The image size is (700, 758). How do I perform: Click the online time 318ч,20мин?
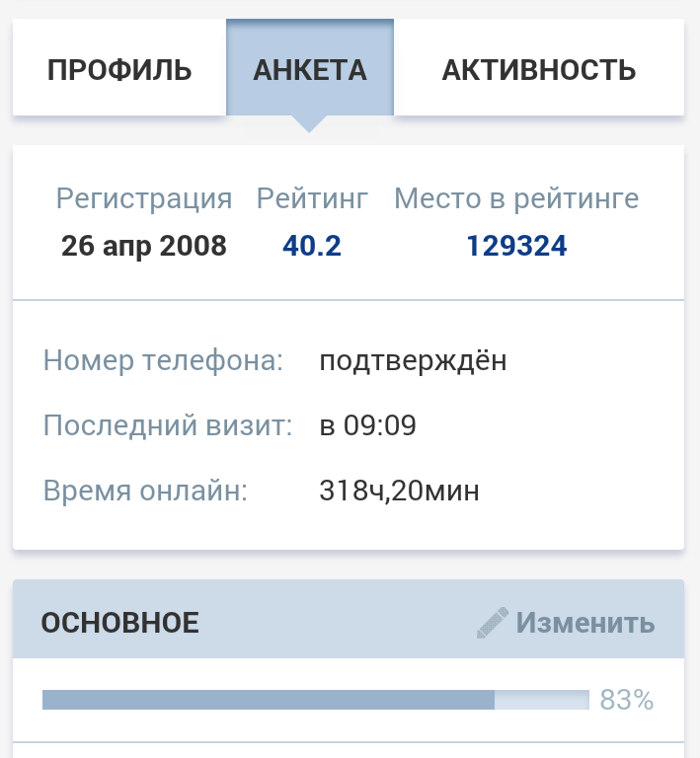(399, 491)
